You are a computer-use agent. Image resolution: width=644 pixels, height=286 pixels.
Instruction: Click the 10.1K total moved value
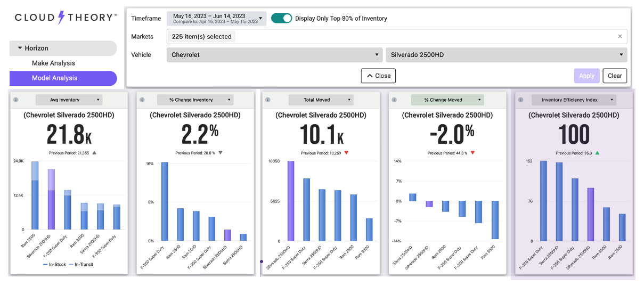click(321, 135)
